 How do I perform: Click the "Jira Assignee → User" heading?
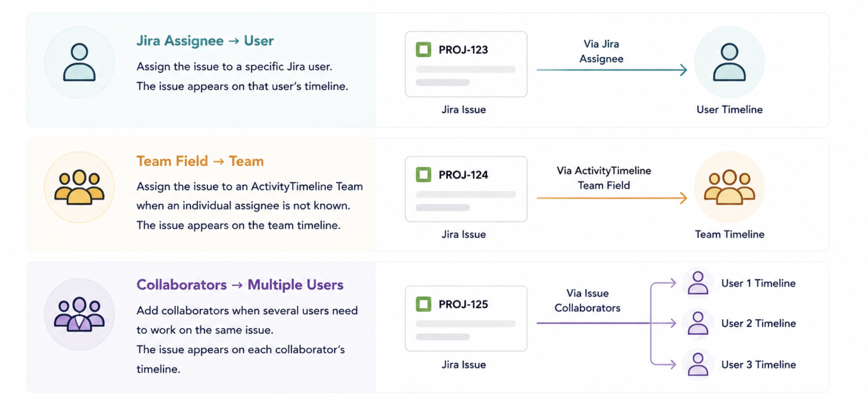click(205, 41)
